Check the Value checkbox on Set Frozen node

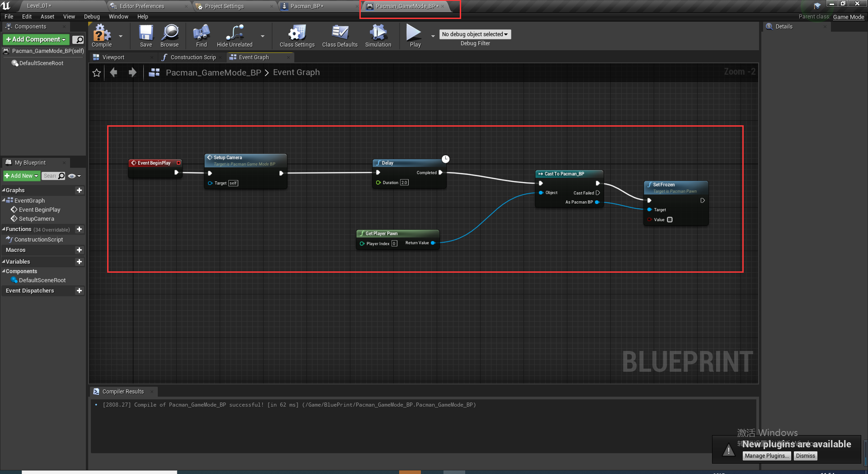coord(670,220)
